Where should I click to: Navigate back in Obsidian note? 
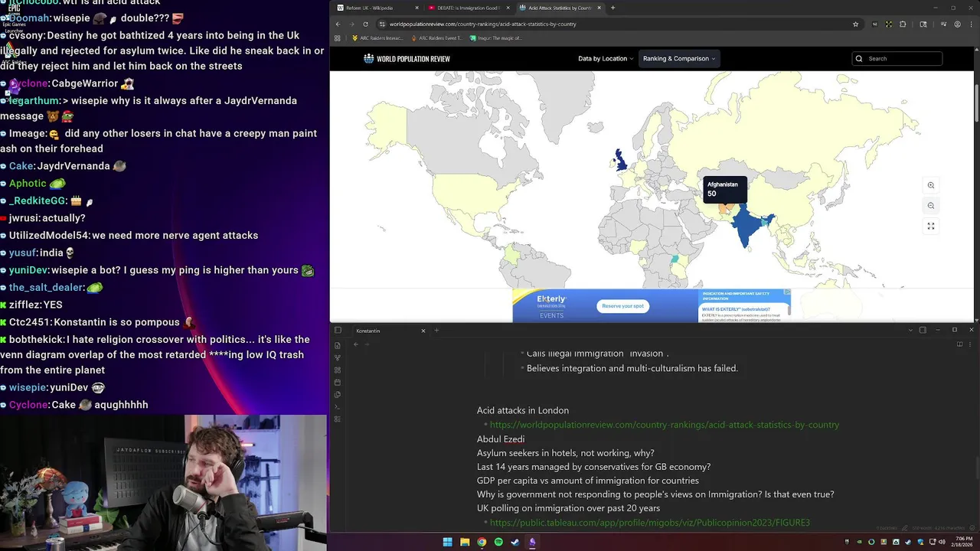point(356,344)
